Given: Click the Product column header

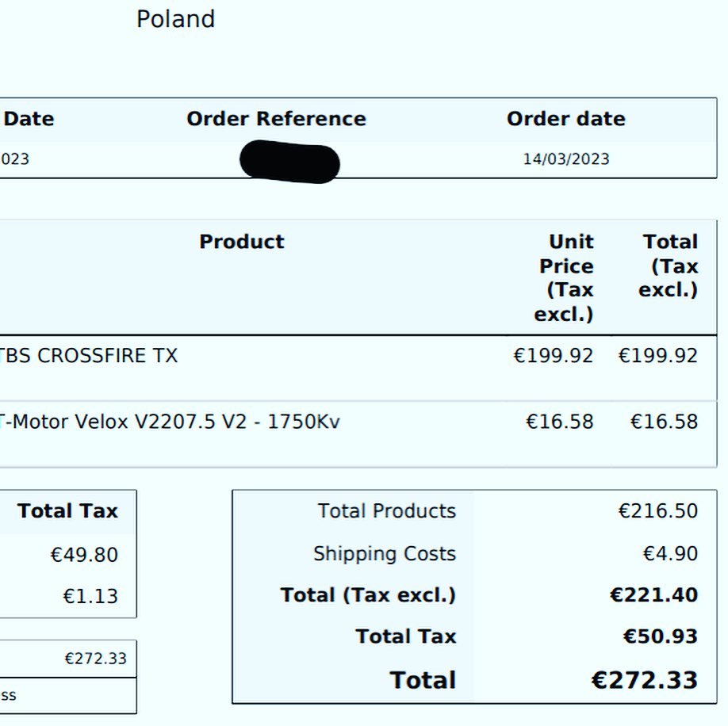Looking at the screenshot, I should 242,241.
